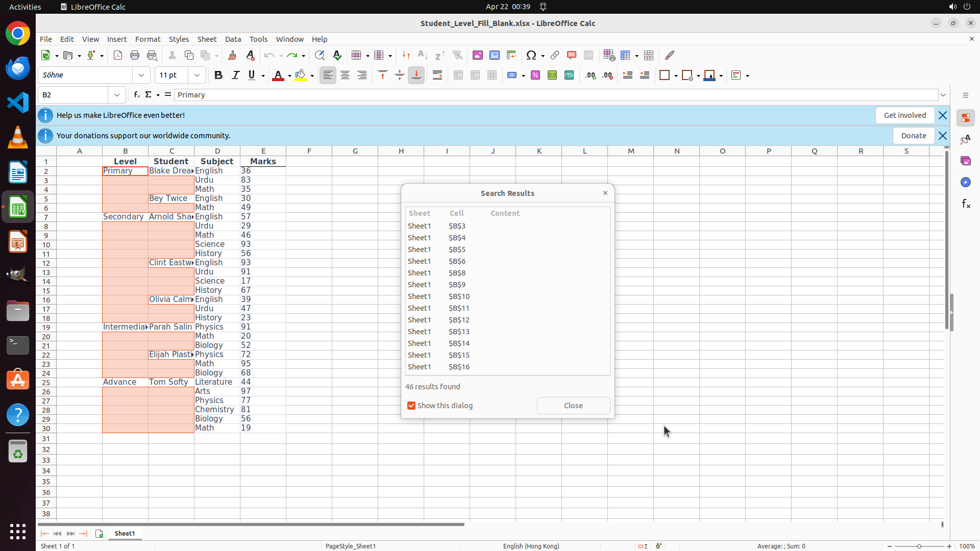Uncheck the Show this dialog checkbox
This screenshot has height=551, width=980.
(411, 406)
